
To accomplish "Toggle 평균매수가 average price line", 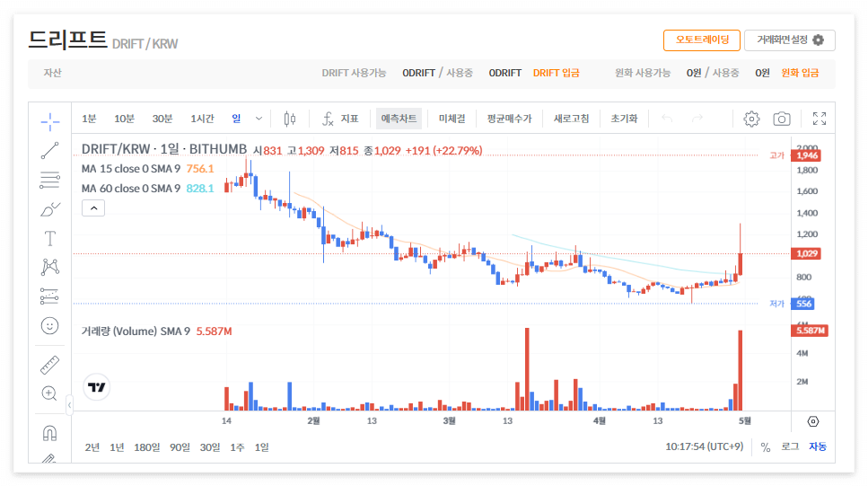I will click(509, 119).
